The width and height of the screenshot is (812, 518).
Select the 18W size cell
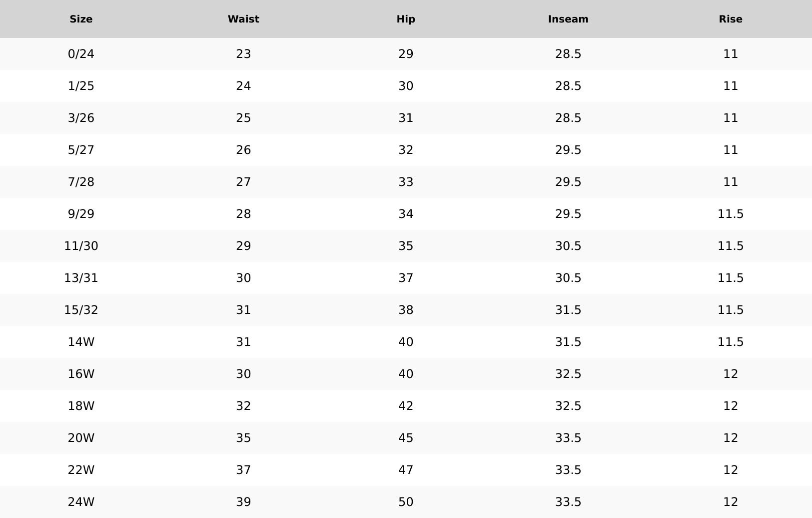point(81,406)
